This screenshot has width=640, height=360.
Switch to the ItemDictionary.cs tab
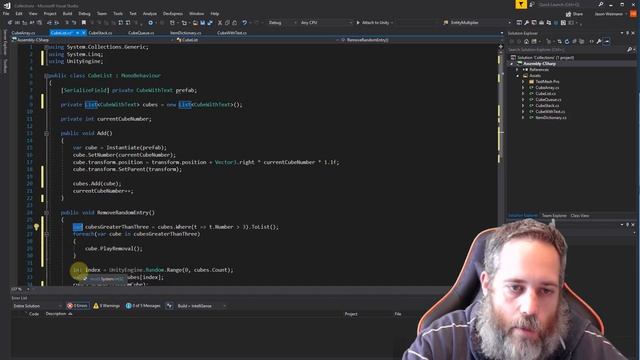186,33
